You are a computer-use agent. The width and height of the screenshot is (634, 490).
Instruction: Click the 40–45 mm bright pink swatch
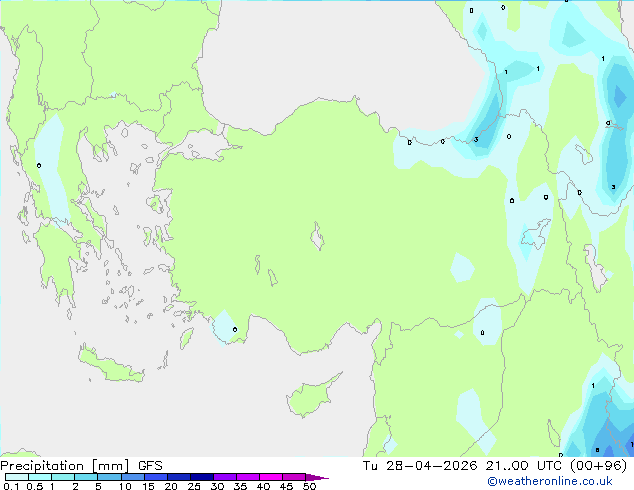pos(271,477)
